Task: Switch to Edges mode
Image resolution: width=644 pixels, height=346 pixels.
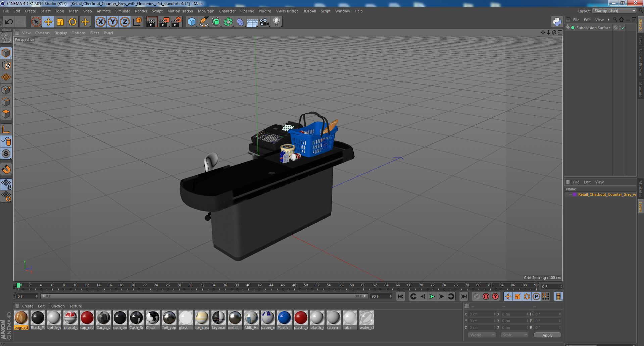Action: click(x=6, y=102)
